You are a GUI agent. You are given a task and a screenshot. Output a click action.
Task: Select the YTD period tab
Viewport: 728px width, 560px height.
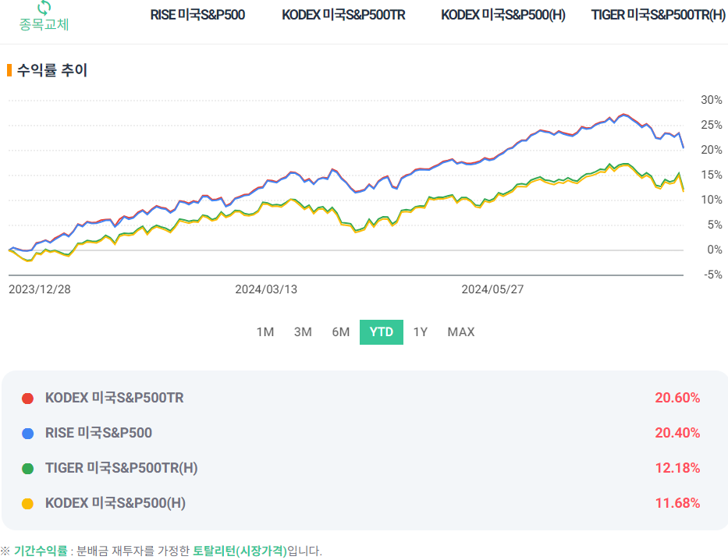(382, 332)
